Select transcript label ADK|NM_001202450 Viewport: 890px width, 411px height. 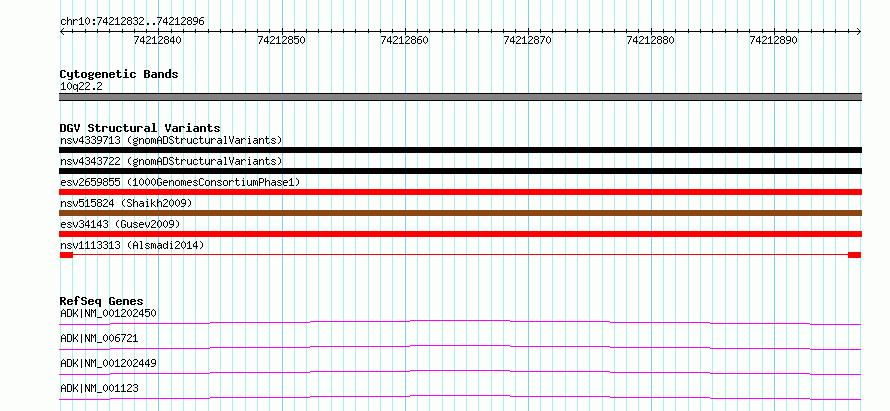pyautogui.click(x=108, y=313)
